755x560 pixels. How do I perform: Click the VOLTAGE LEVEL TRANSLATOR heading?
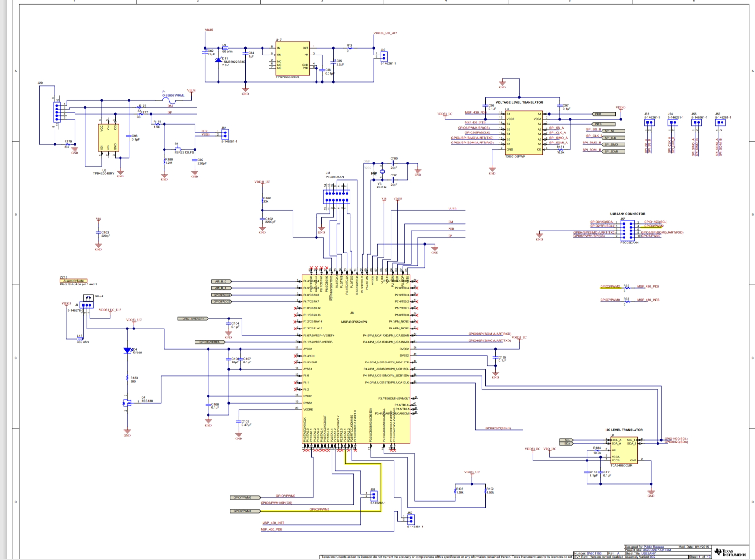pos(519,102)
